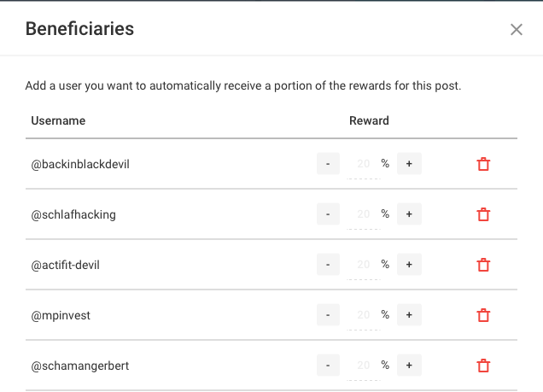Image resolution: width=543 pixels, height=392 pixels.
Task: Increase reward for @backinblackdevil
Action: point(409,163)
